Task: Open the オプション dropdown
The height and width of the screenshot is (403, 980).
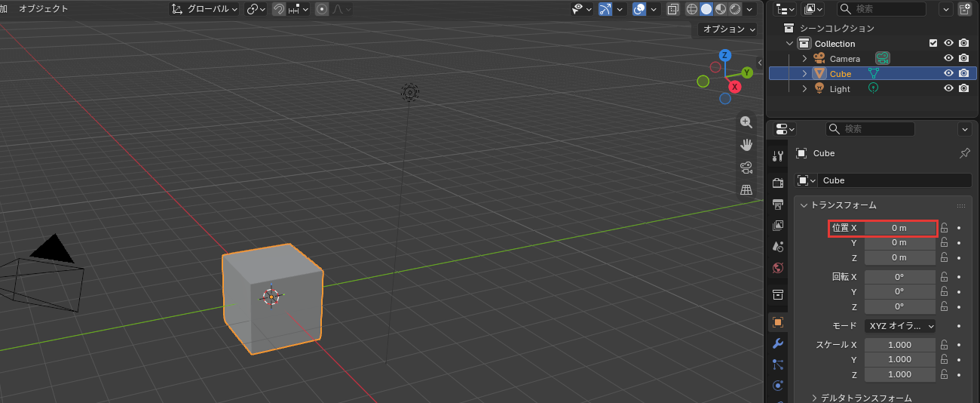Action: point(727,29)
